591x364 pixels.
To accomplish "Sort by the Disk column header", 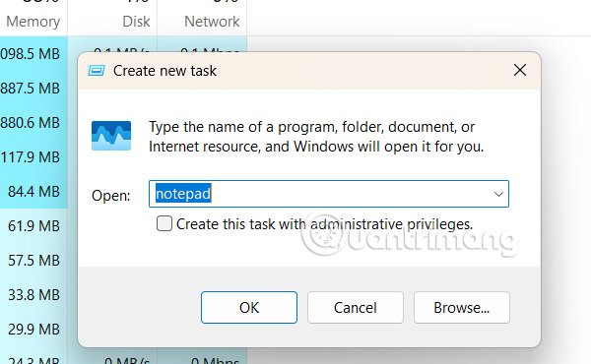I will 136,22.
